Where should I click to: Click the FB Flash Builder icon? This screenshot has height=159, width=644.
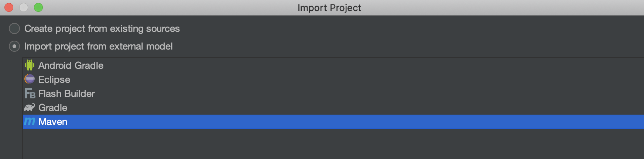(30, 93)
